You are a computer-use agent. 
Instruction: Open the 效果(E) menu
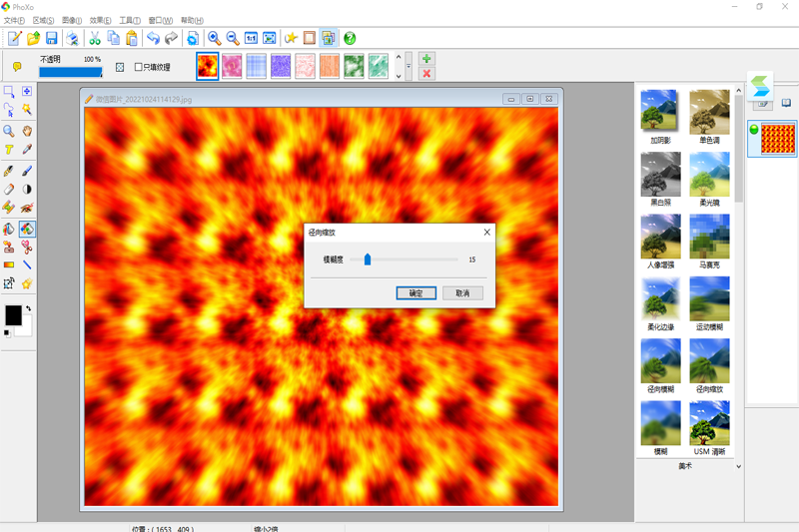[101, 20]
